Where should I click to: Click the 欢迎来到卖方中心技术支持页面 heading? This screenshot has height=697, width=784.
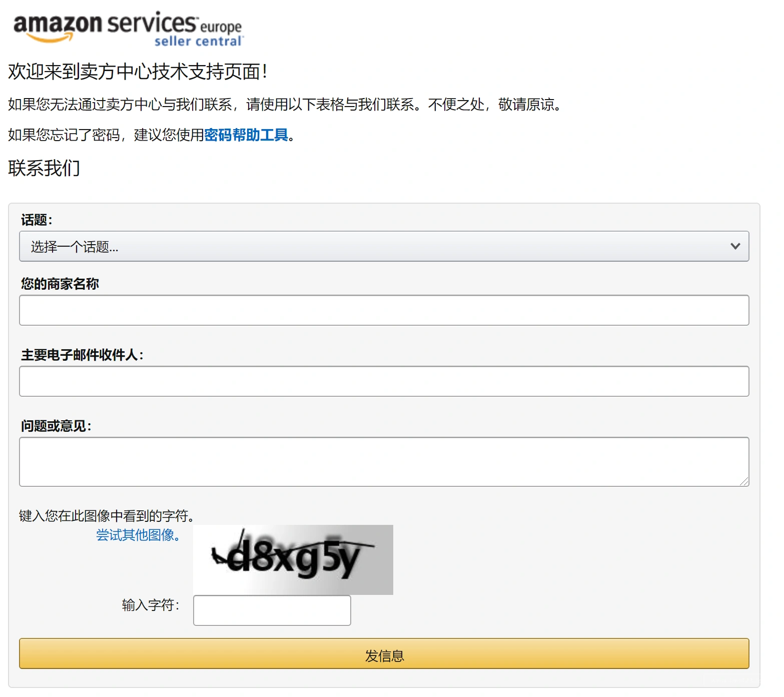[138, 72]
